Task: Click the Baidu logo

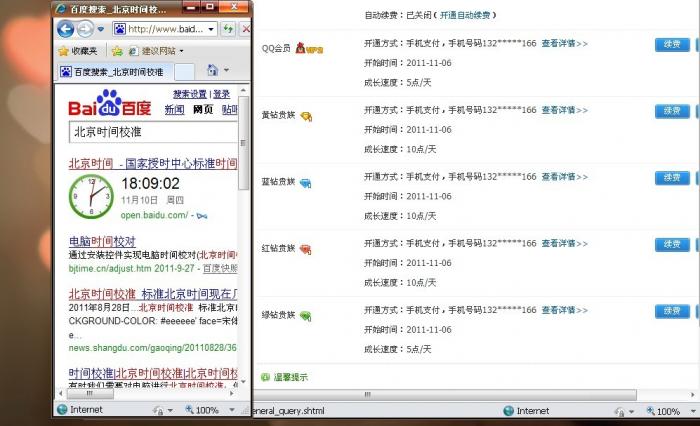Action: (109, 103)
